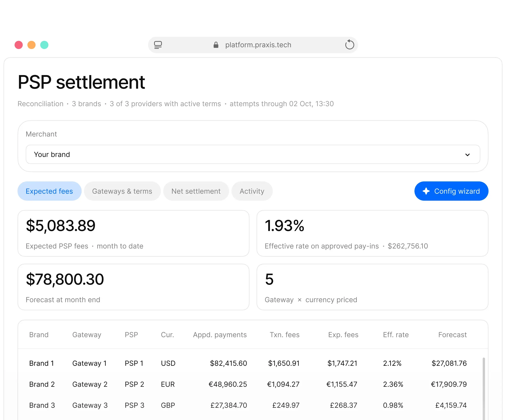Click the Forecast column header

click(452, 335)
